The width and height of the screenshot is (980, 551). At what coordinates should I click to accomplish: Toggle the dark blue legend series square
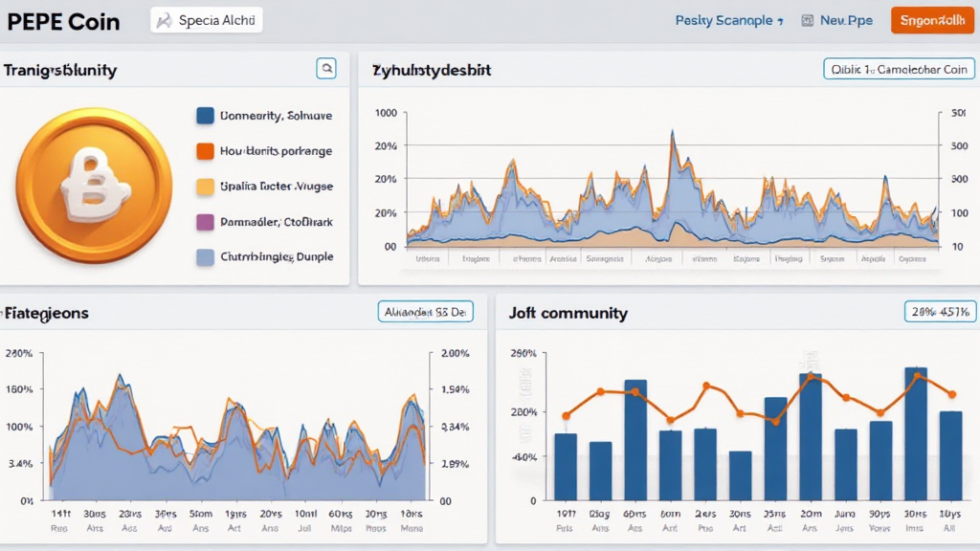[x=205, y=116]
